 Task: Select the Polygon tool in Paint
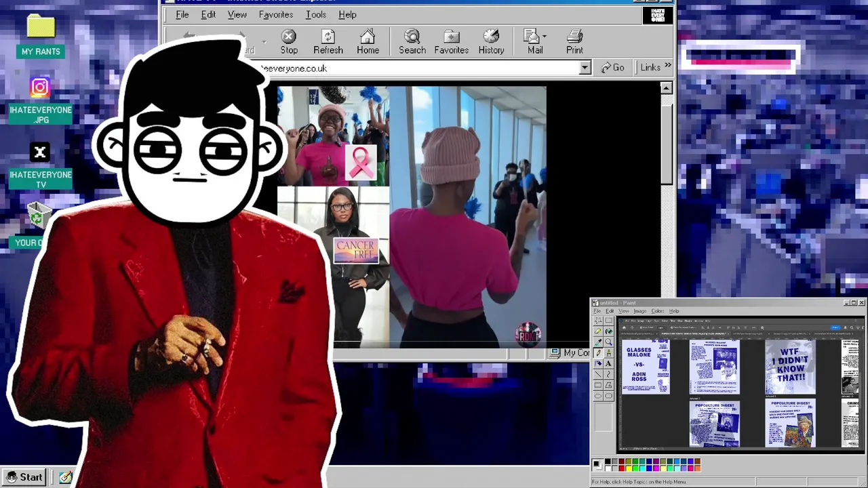(608, 385)
